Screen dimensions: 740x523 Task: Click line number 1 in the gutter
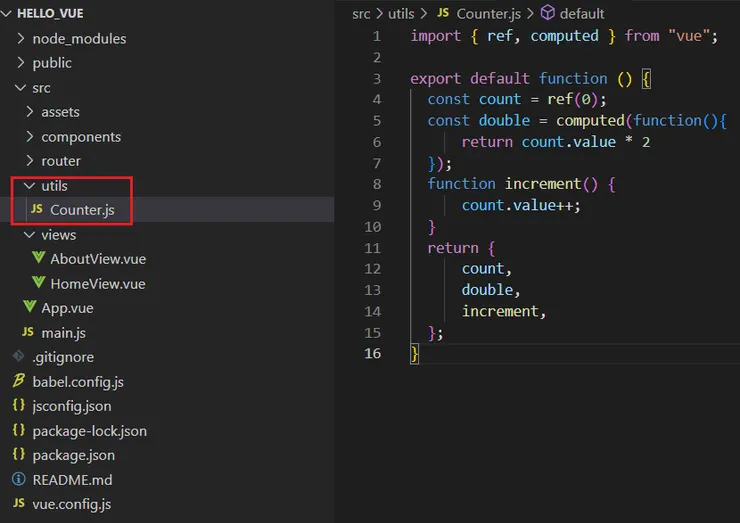coord(377,36)
